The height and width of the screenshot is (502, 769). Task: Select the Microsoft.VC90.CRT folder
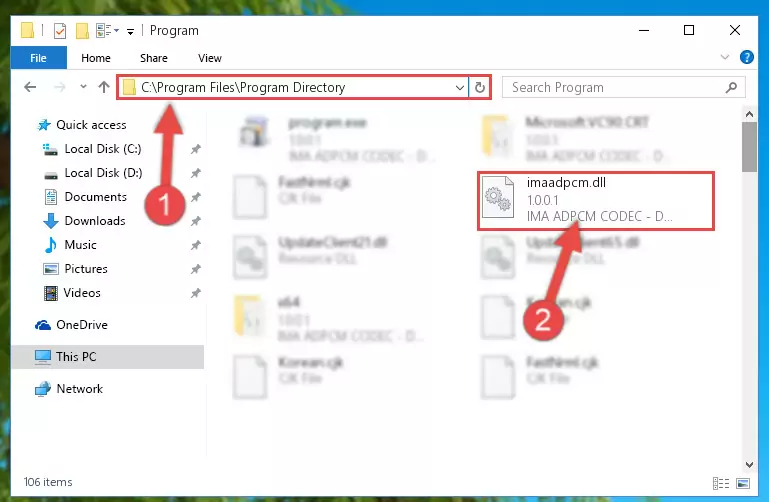576,139
